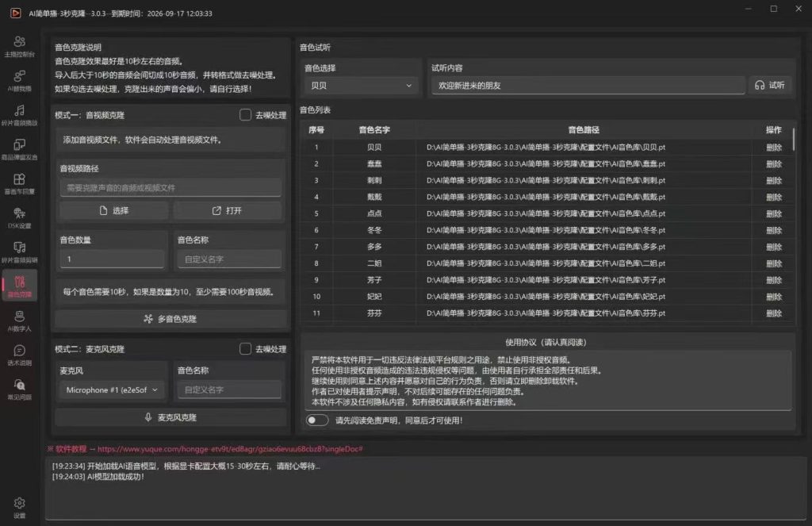Open the AI数字人 sidebar page
The image size is (812, 526).
tap(20, 321)
